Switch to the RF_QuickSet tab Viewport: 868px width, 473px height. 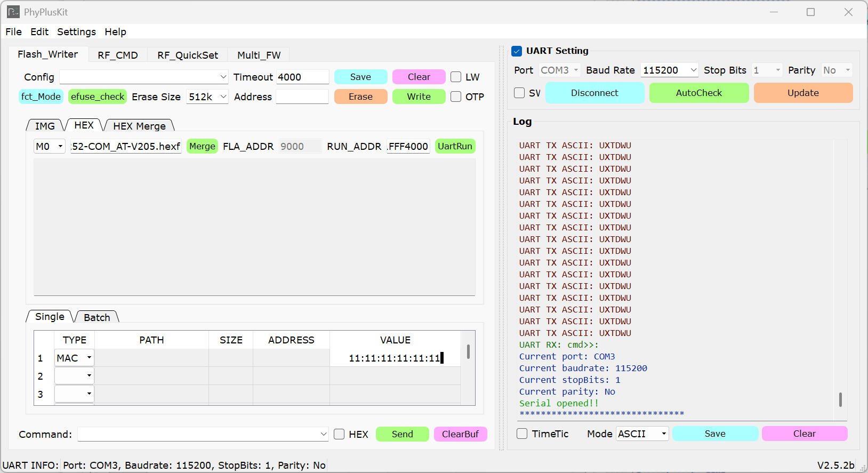[188, 55]
